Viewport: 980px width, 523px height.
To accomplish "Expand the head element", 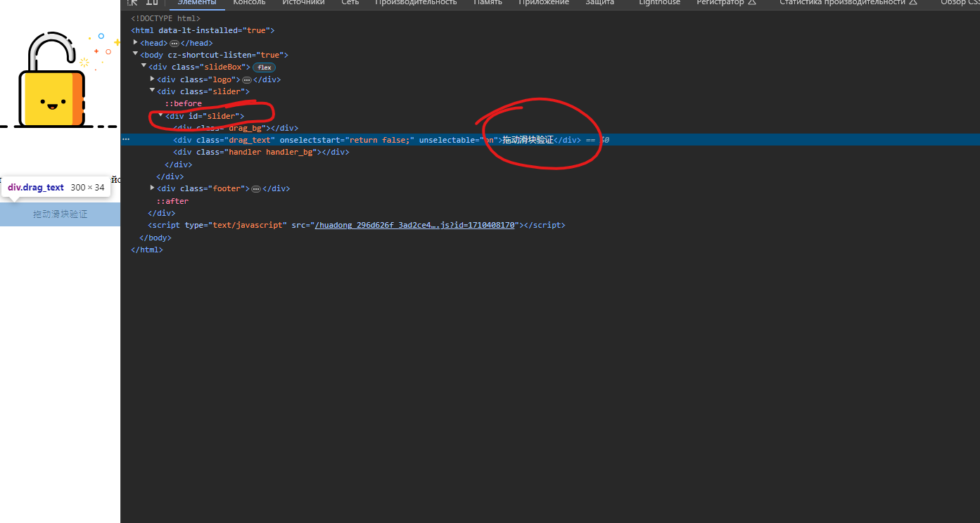I will tap(136, 43).
